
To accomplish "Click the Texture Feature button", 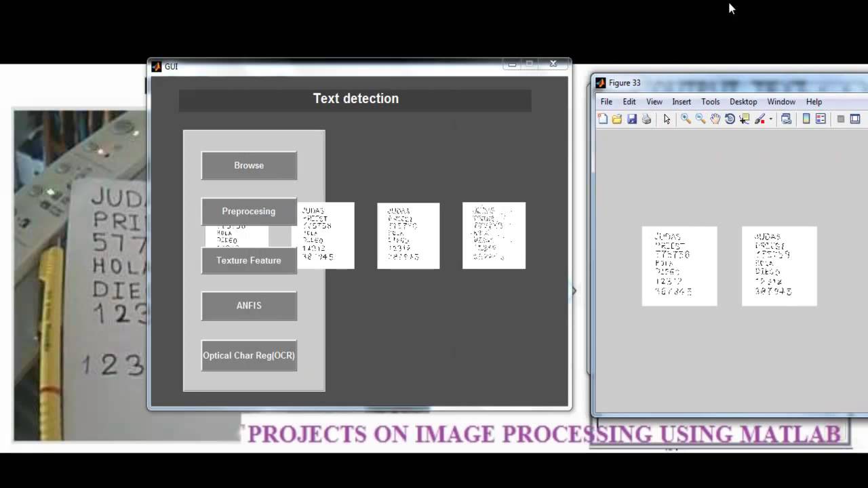I will (249, 260).
